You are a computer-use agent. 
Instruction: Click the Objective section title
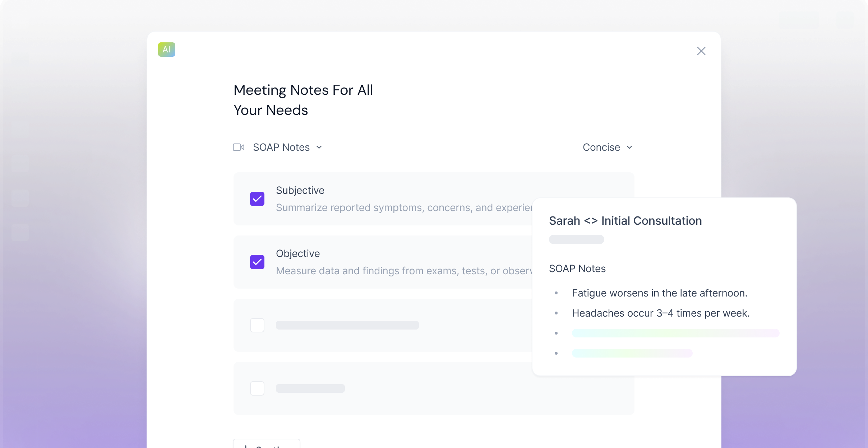coord(298,253)
